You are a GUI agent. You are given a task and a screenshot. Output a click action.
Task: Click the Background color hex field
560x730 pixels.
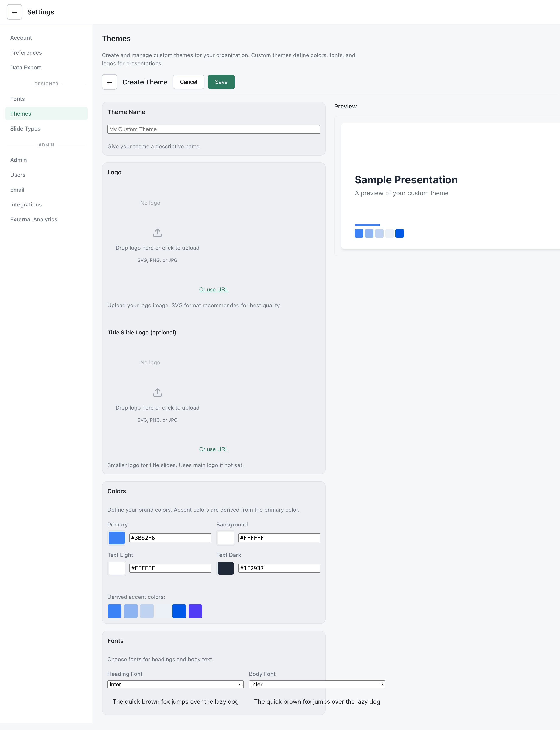279,538
